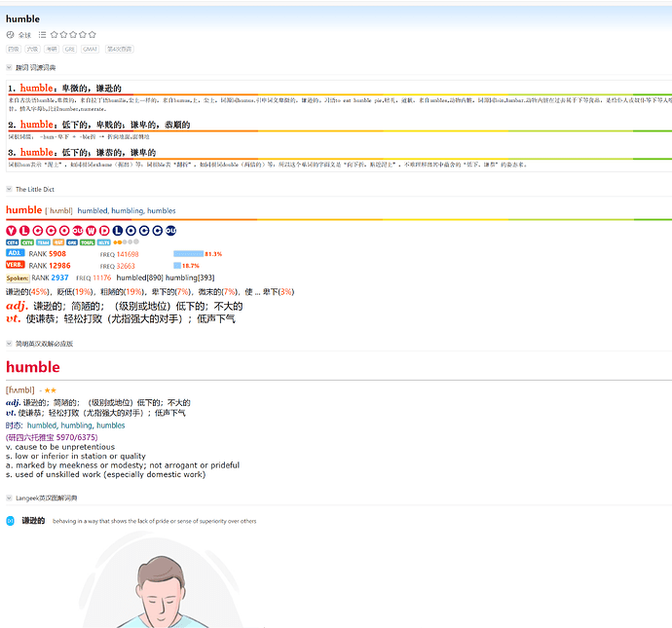This screenshot has height=628, width=672.
Task: Click the VERB RANK 12986 value
Action: click(x=59, y=266)
